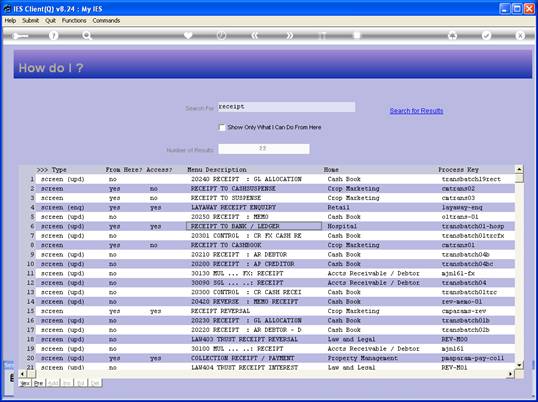The image size is (538, 402).
Task: Select row 20420 REVERSE : MEMO RECEIPT
Action: point(275,302)
